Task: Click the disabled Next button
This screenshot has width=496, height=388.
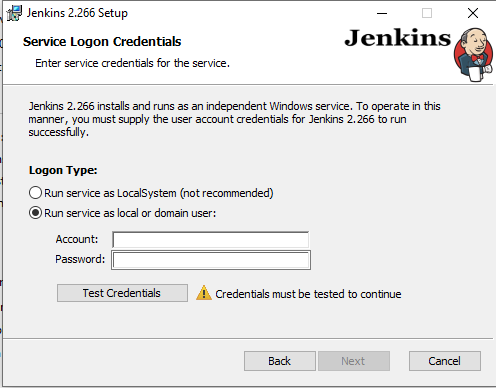Action: [354, 361]
